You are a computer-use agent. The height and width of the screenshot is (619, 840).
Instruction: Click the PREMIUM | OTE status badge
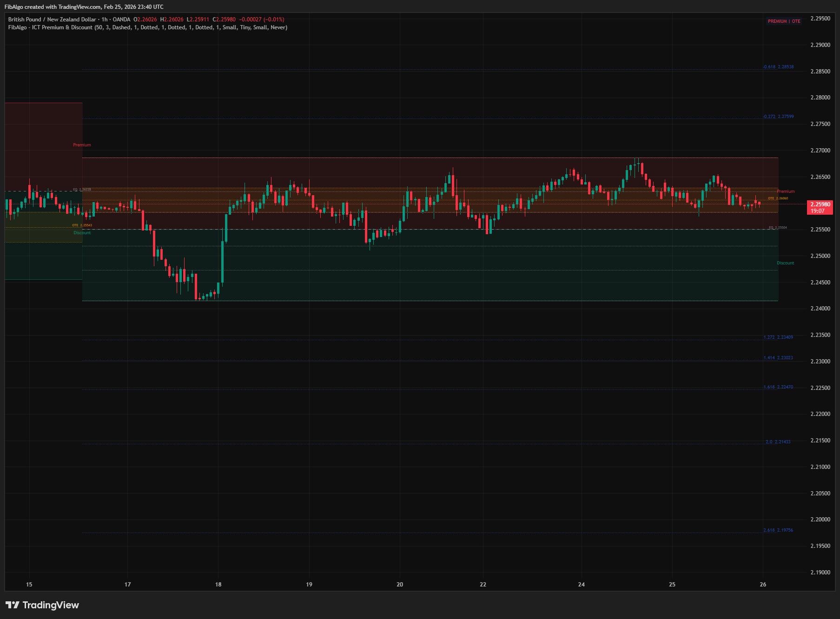click(x=785, y=21)
